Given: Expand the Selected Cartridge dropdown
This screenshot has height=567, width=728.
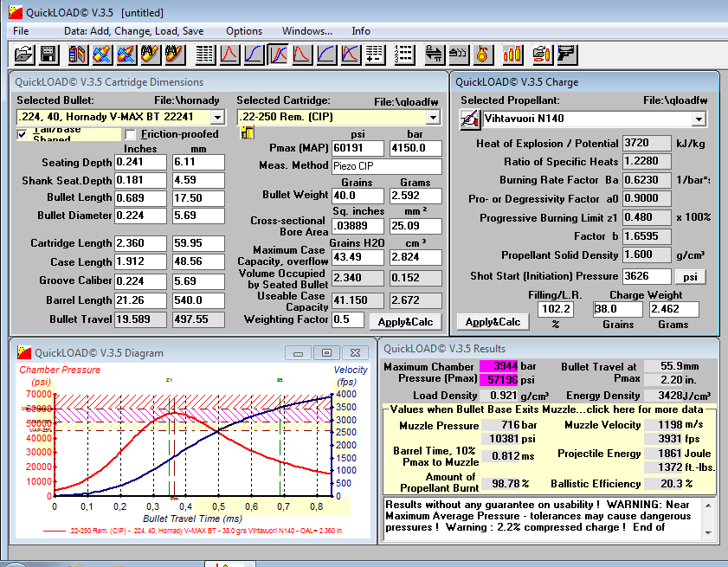Looking at the screenshot, I should 433,117.
